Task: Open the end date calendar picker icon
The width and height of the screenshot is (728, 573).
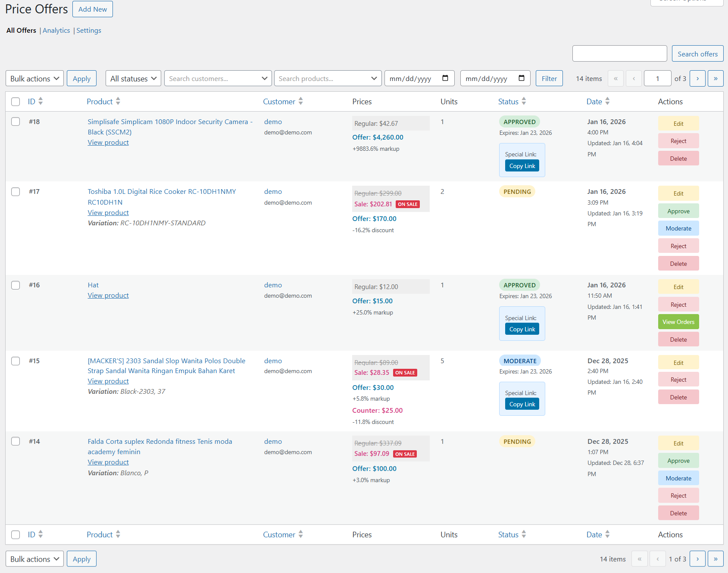Action: (x=522, y=78)
